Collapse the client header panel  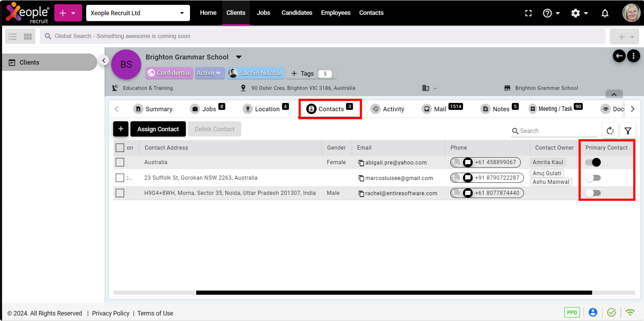coord(614,94)
